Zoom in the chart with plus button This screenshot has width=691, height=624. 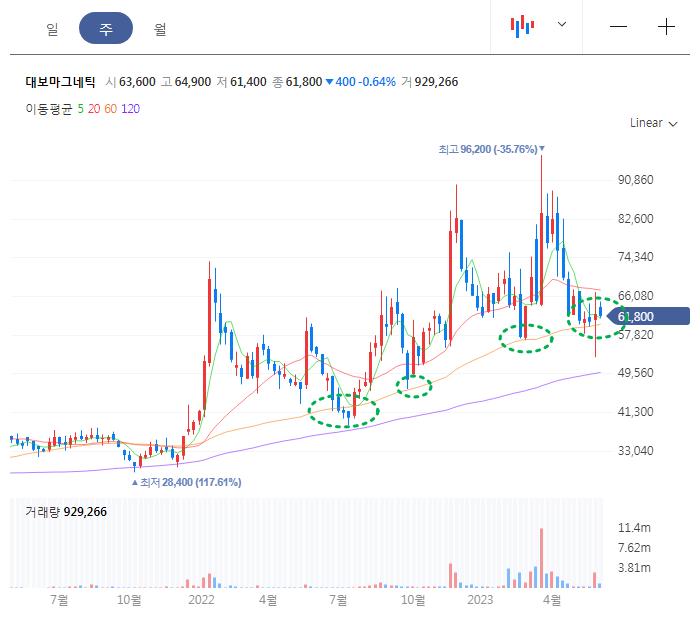click(666, 27)
